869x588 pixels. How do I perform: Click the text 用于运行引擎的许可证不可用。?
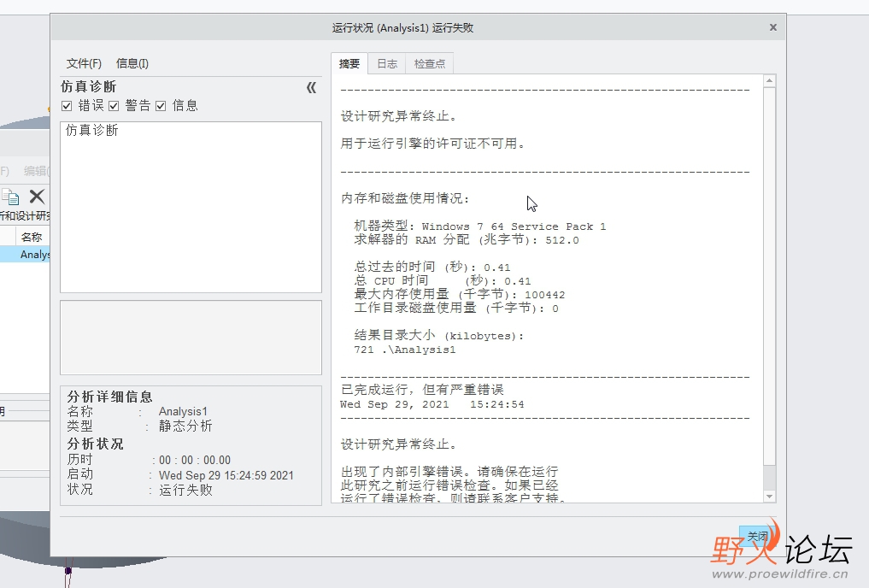[x=433, y=144]
